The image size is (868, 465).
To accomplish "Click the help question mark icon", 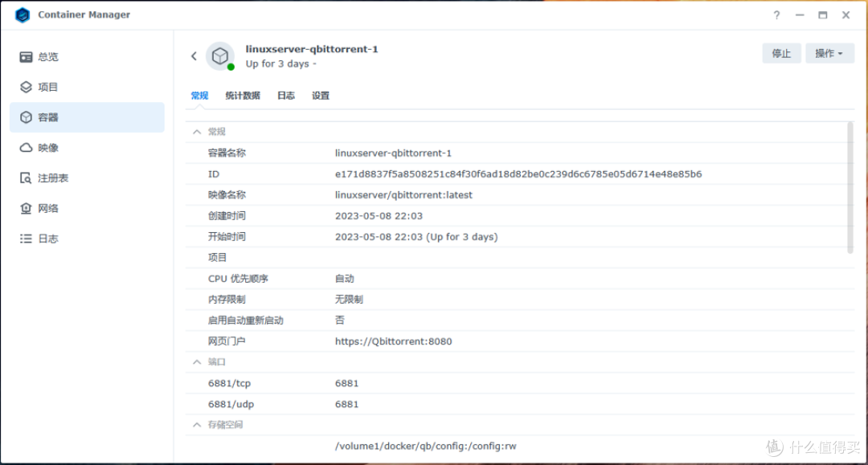I will click(776, 14).
